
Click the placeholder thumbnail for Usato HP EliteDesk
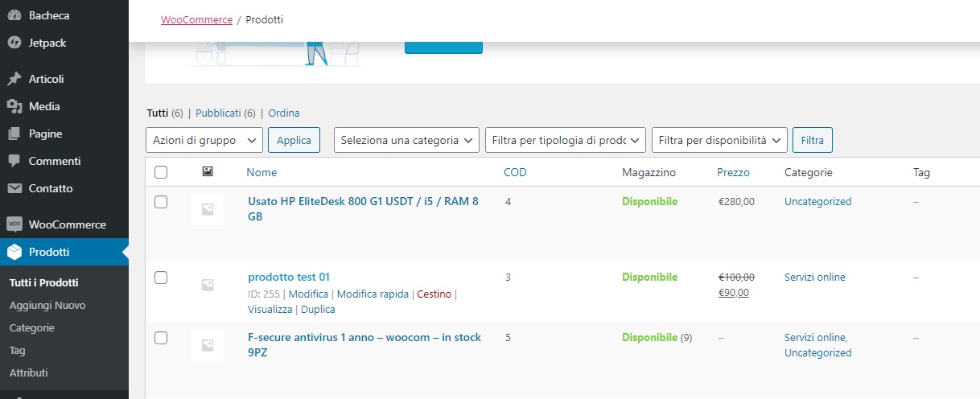208,209
